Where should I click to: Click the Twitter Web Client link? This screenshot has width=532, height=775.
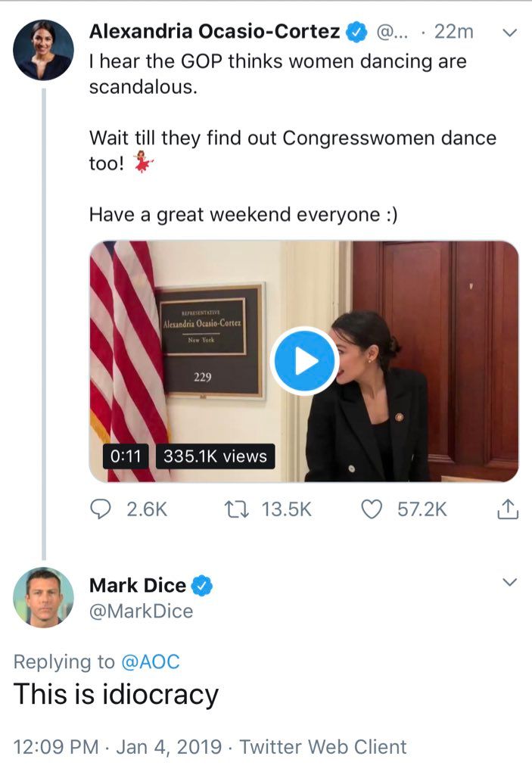pyautogui.click(x=323, y=747)
